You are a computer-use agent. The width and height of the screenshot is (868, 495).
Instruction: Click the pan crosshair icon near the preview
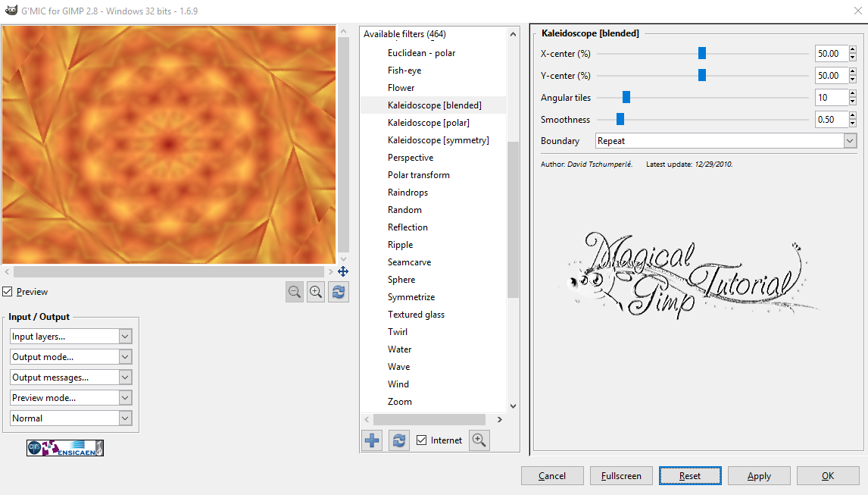(343, 271)
